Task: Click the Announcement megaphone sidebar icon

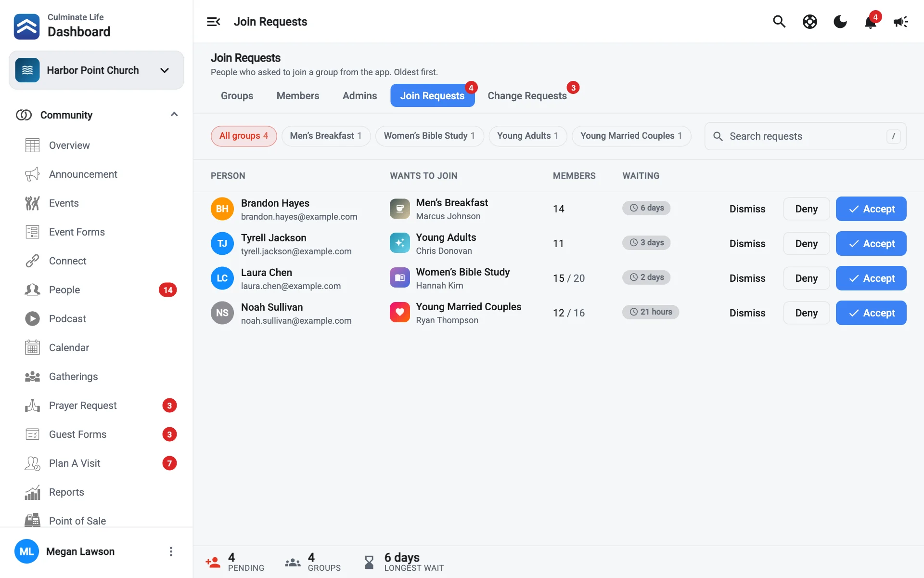Action: 32,174
